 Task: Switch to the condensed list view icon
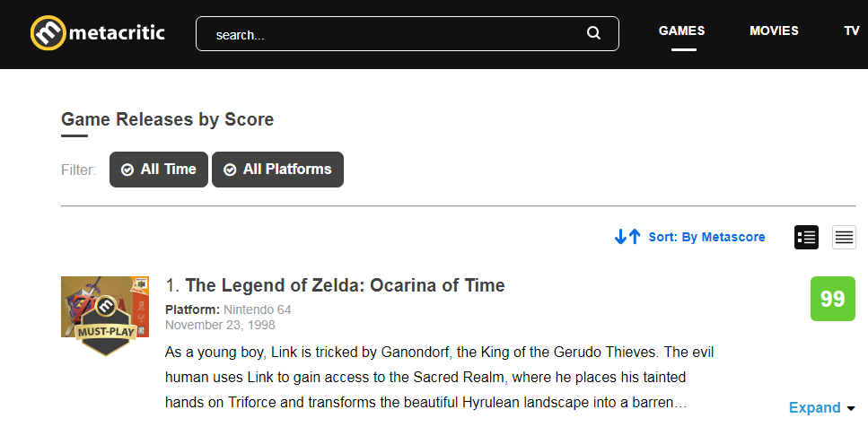(x=844, y=238)
